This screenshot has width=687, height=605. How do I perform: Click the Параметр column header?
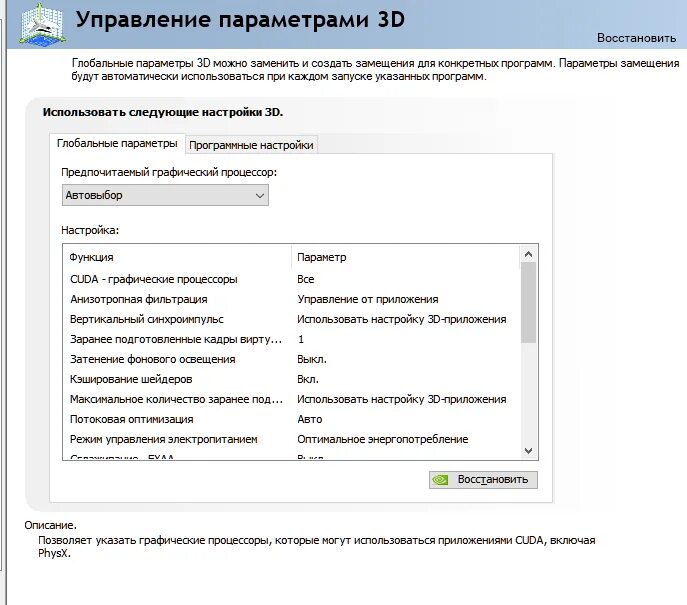[x=322, y=257]
